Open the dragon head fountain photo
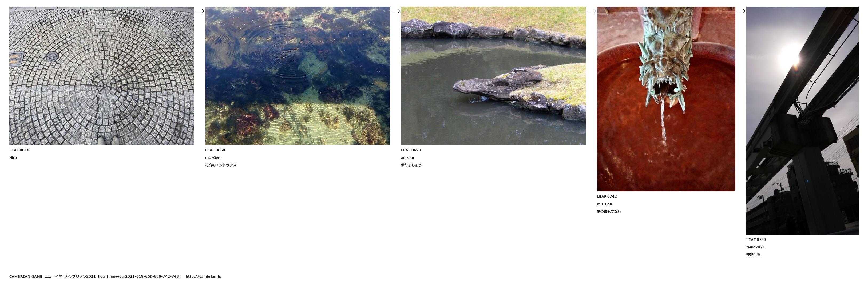This screenshot has width=868, height=283. click(666, 99)
